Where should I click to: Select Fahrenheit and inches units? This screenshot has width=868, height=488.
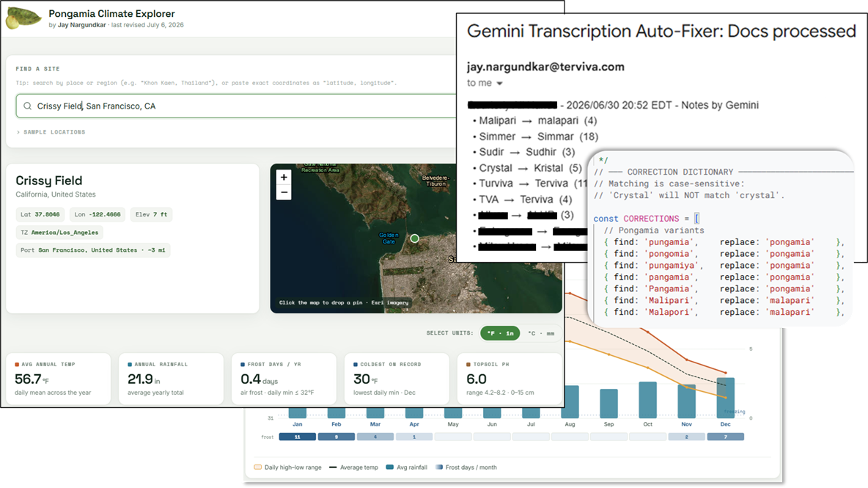[501, 333]
